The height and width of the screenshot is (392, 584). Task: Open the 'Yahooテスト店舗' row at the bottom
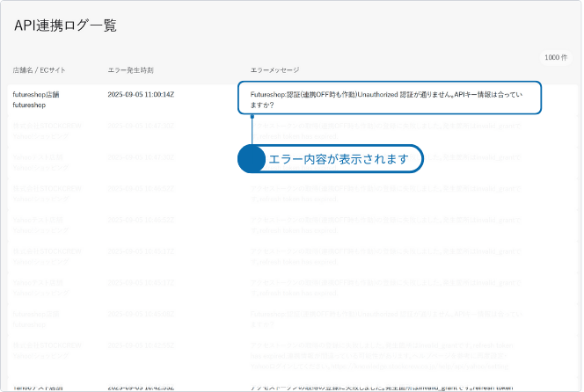37,387
